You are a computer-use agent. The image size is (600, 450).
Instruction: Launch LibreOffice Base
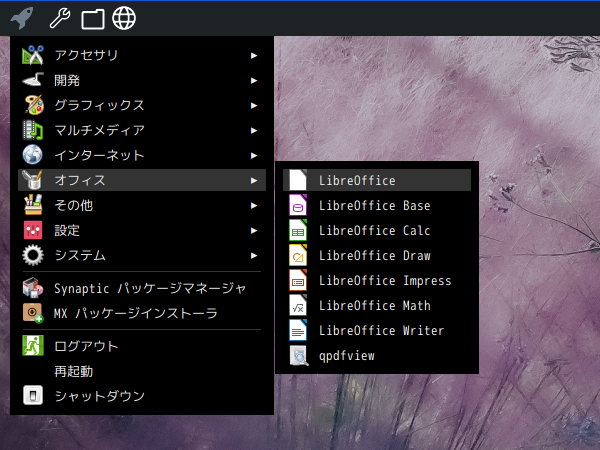[377, 205]
